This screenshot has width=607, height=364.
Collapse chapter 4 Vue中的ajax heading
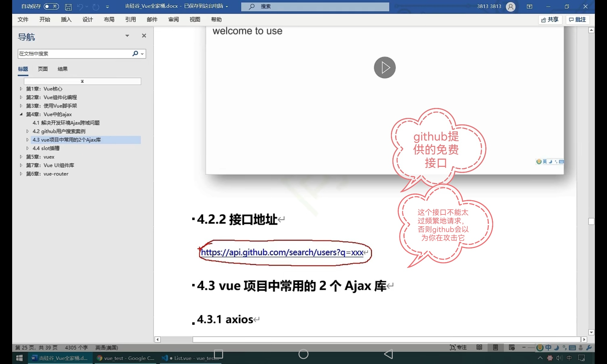[21, 114]
